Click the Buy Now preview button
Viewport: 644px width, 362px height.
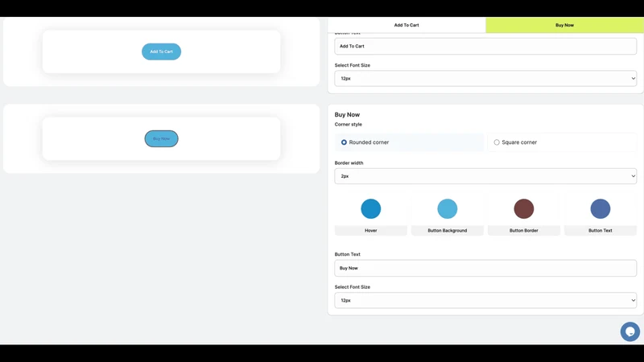point(162,138)
